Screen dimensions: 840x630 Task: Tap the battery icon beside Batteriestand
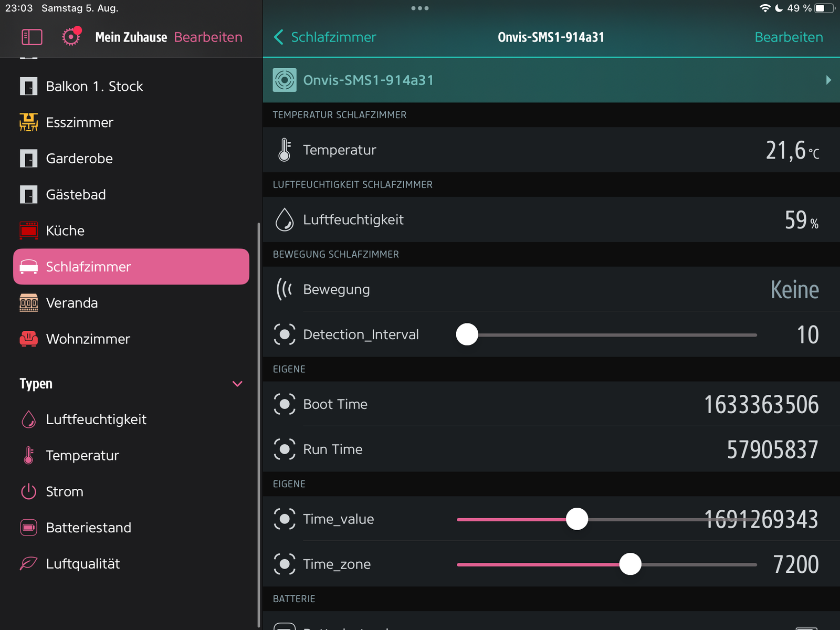[28, 528]
